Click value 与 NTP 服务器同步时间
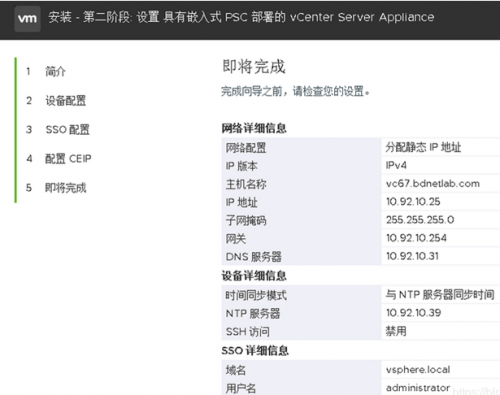This screenshot has height=395, width=500. [x=440, y=294]
